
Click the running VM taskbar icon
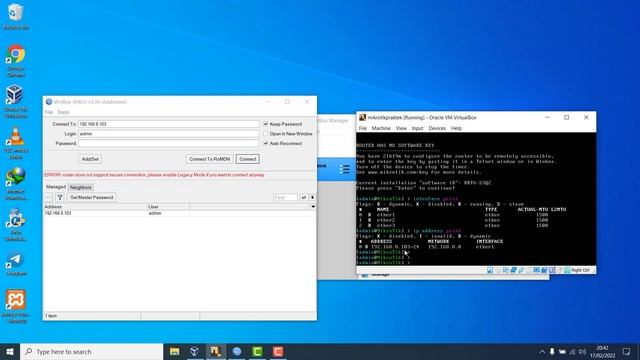(216, 351)
